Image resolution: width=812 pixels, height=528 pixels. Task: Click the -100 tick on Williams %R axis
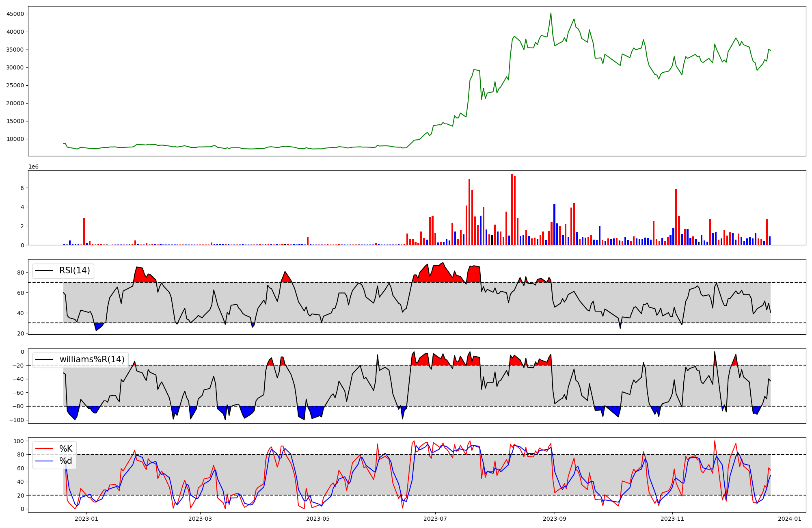click(x=17, y=420)
